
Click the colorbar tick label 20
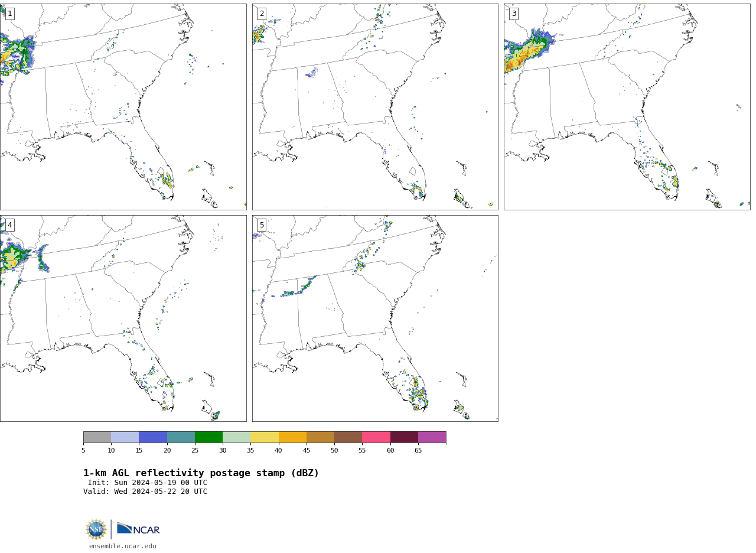pyautogui.click(x=167, y=451)
